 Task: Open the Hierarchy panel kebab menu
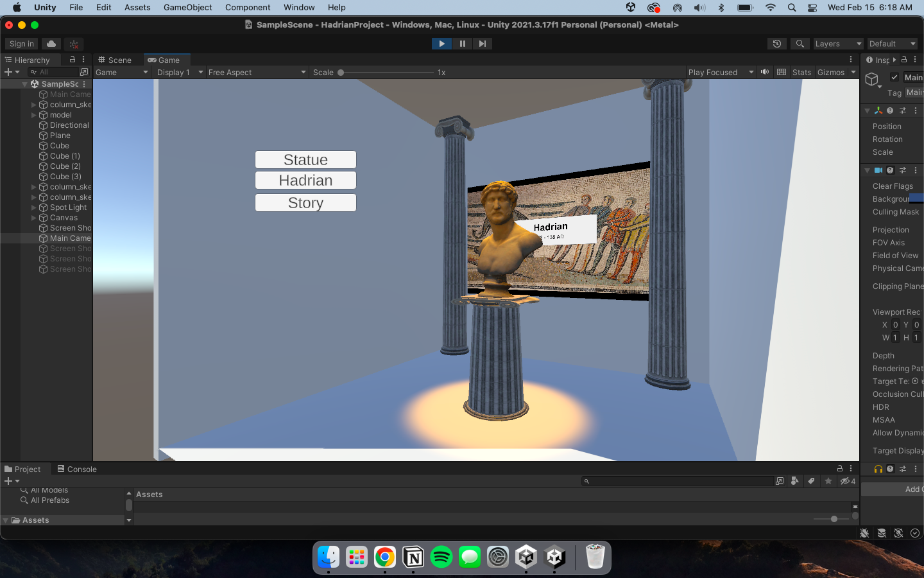(83, 59)
